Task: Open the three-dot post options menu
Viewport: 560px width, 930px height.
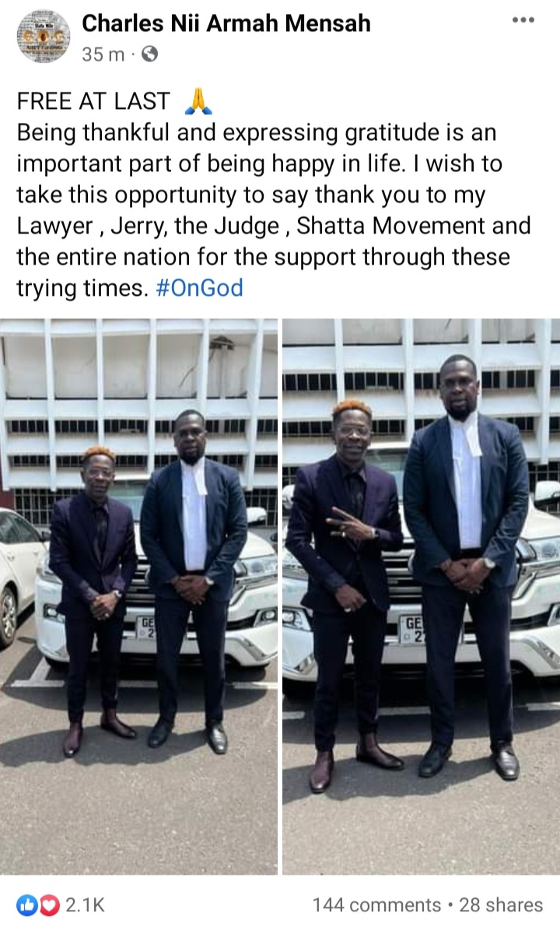Action: point(523,20)
